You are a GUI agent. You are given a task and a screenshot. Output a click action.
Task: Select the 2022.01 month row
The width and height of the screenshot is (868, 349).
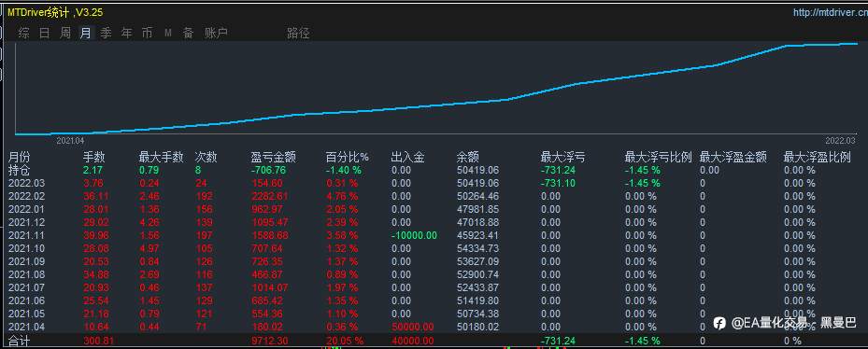click(x=434, y=209)
